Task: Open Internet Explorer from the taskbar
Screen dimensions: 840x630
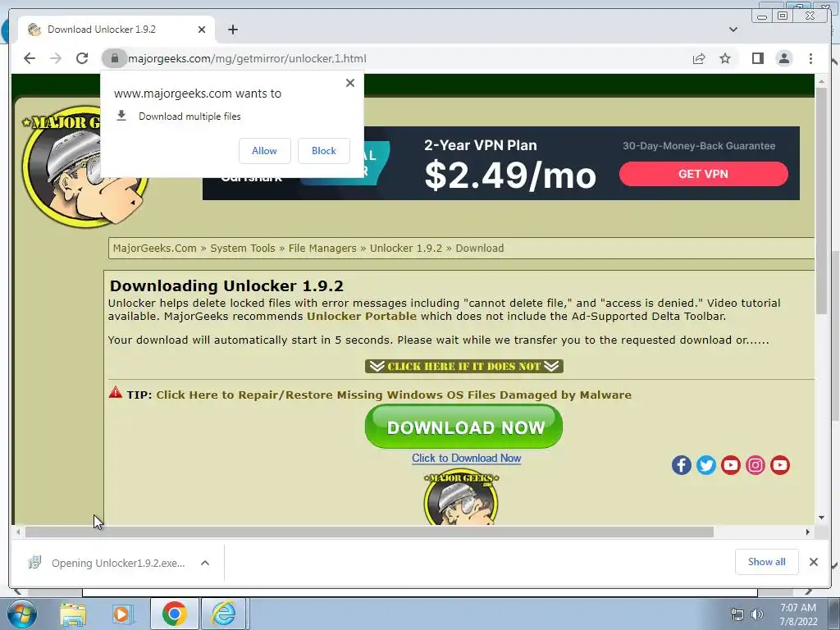Action: [224, 614]
